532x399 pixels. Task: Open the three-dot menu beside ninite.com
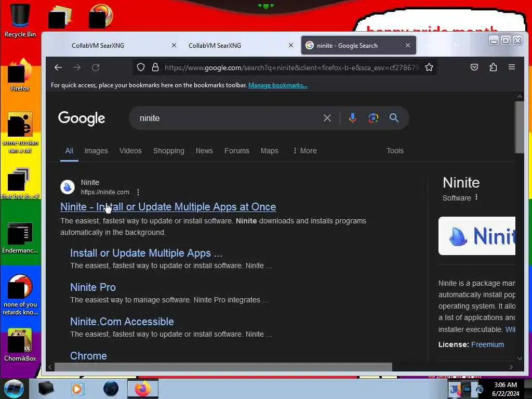coord(138,192)
